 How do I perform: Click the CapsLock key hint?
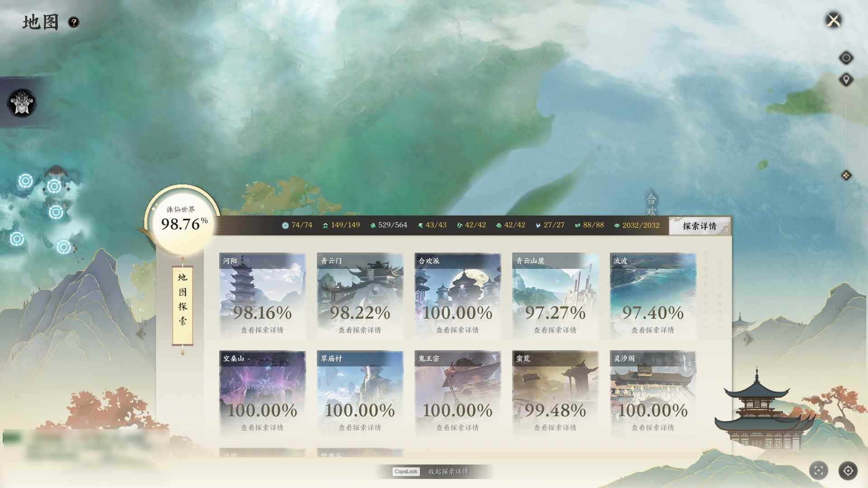(x=406, y=472)
